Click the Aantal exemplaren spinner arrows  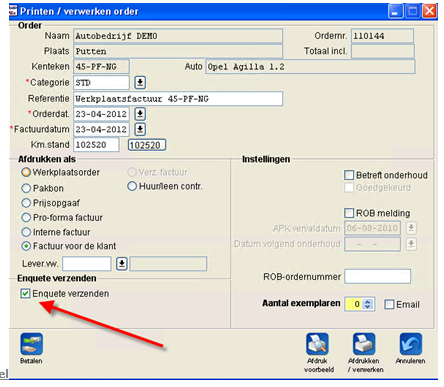(368, 304)
